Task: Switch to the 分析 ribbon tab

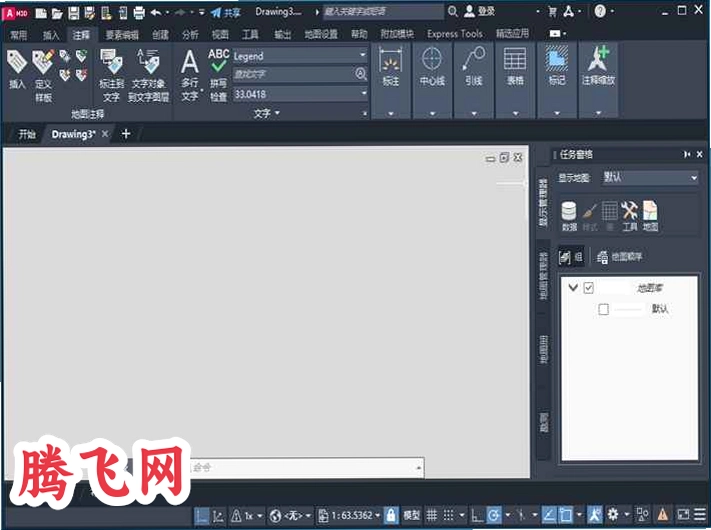Action: coord(190,34)
